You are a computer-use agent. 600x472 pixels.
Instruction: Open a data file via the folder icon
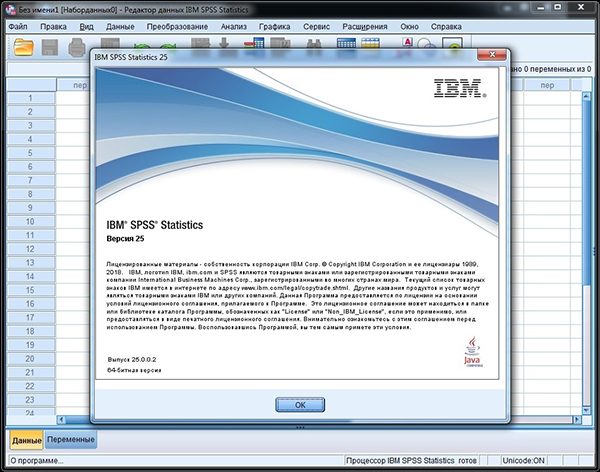23,47
